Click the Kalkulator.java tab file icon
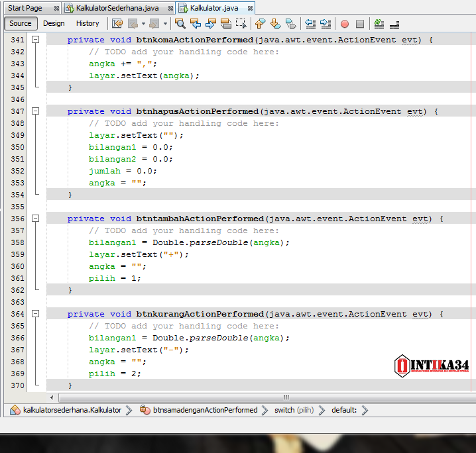 184,8
